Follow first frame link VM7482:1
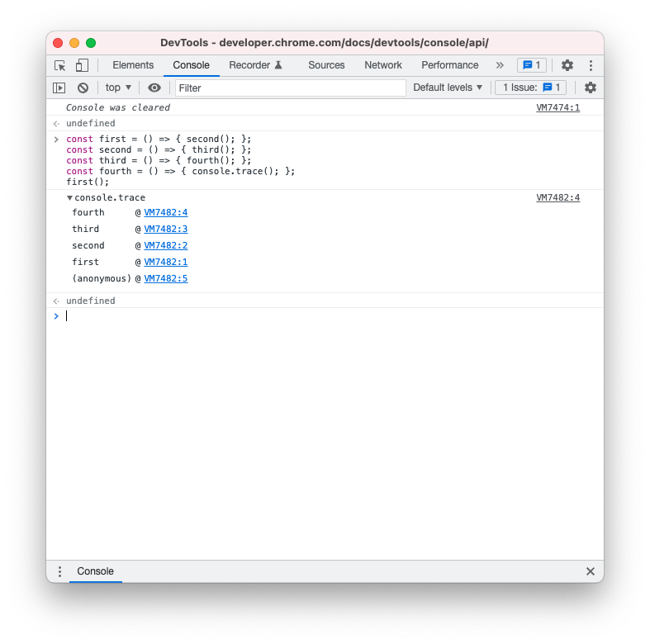The image size is (650, 644). [166, 263]
